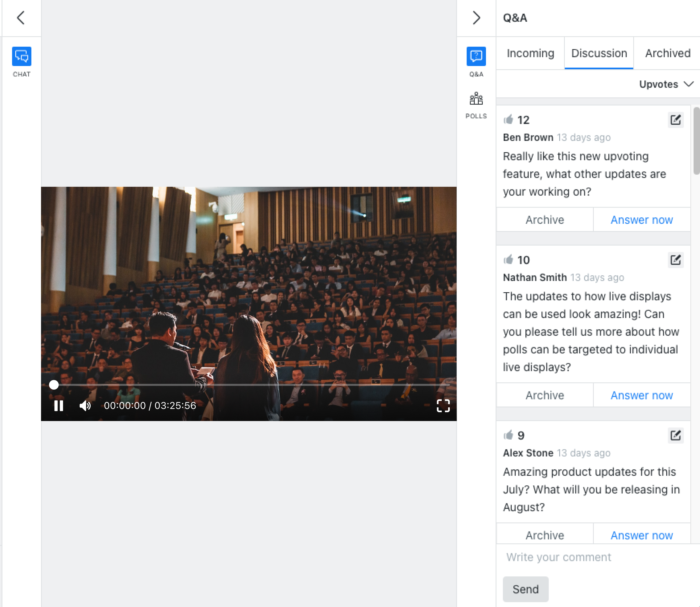Edit Nathan Smith's question
The height and width of the screenshot is (607, 700).
(676, 260)
